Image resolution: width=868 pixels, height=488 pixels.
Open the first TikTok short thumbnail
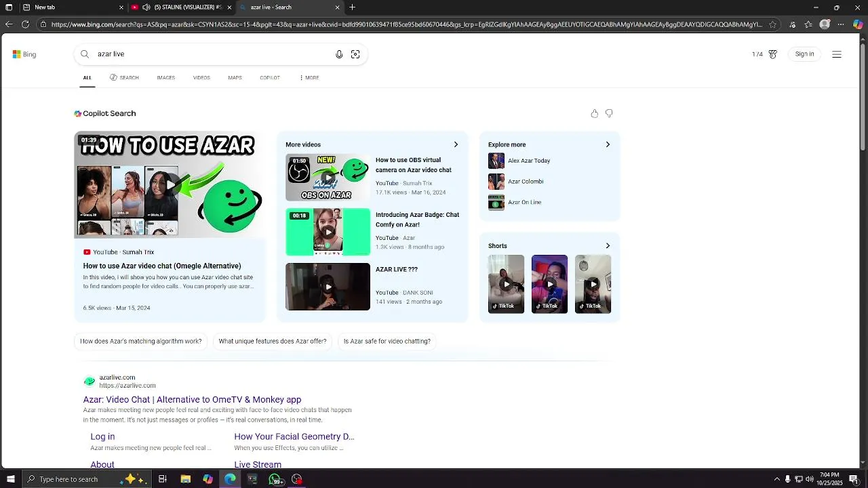pos(506,284)
